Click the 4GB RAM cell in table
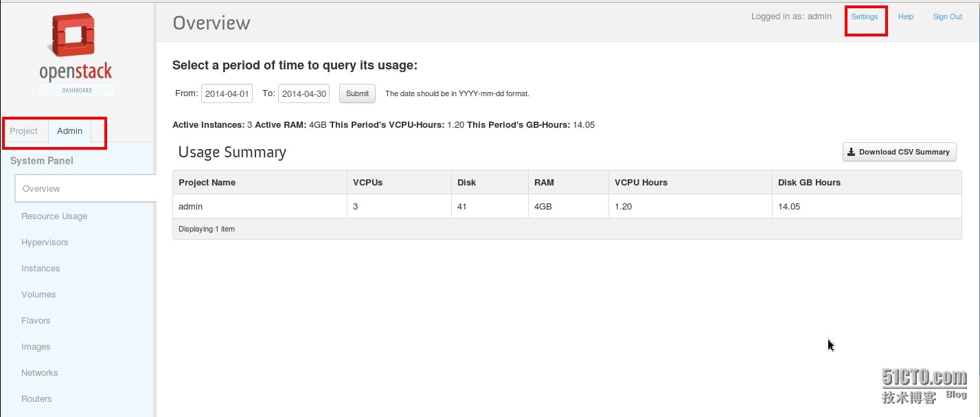Screen dimensions: 980x417 [569, 206]
